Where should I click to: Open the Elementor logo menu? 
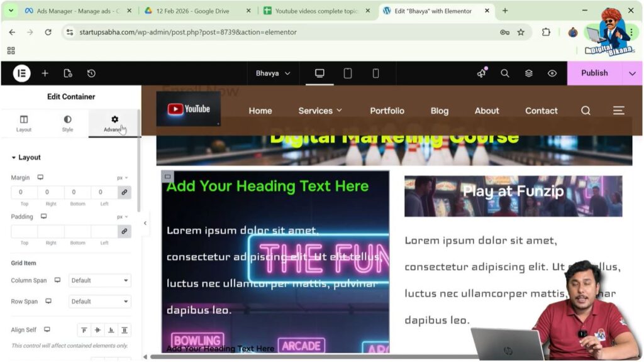pyautogui.click(x=21, y=73)
